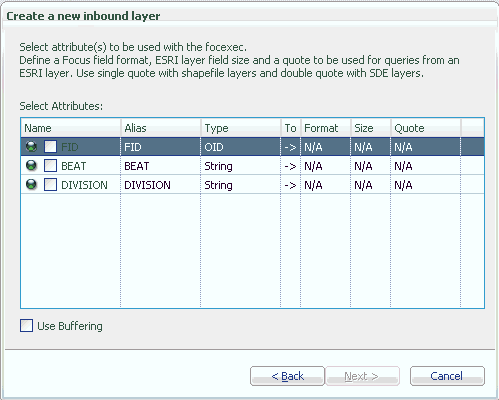Click the Next > button
The height and width of the screenshot is (400, 499).
[x=362, y=376]
